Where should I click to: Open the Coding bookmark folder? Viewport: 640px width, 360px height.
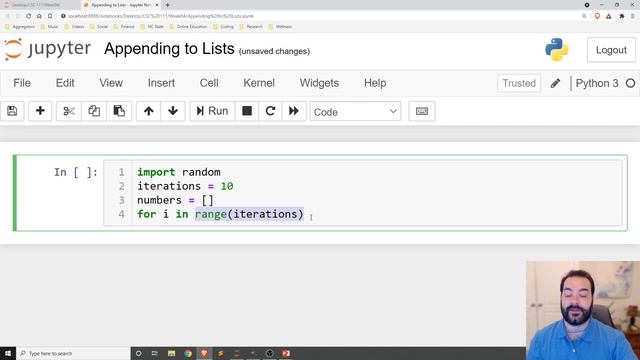223,27
